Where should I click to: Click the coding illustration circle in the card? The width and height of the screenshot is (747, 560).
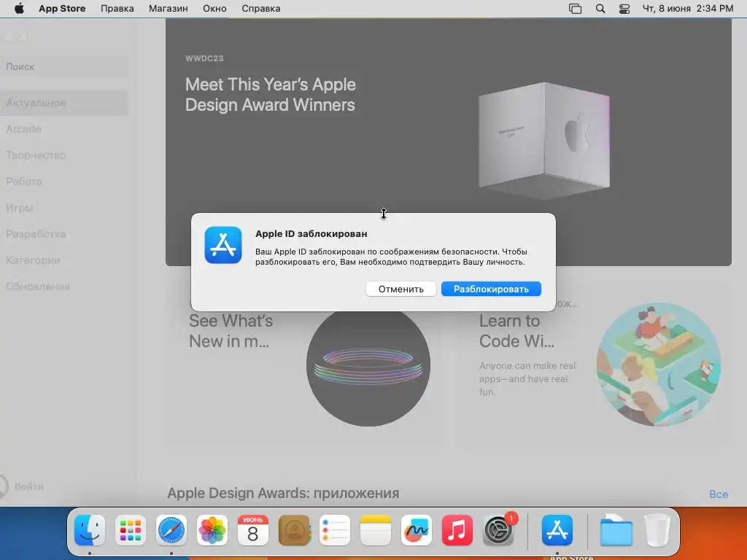click(x=659, y=365)
